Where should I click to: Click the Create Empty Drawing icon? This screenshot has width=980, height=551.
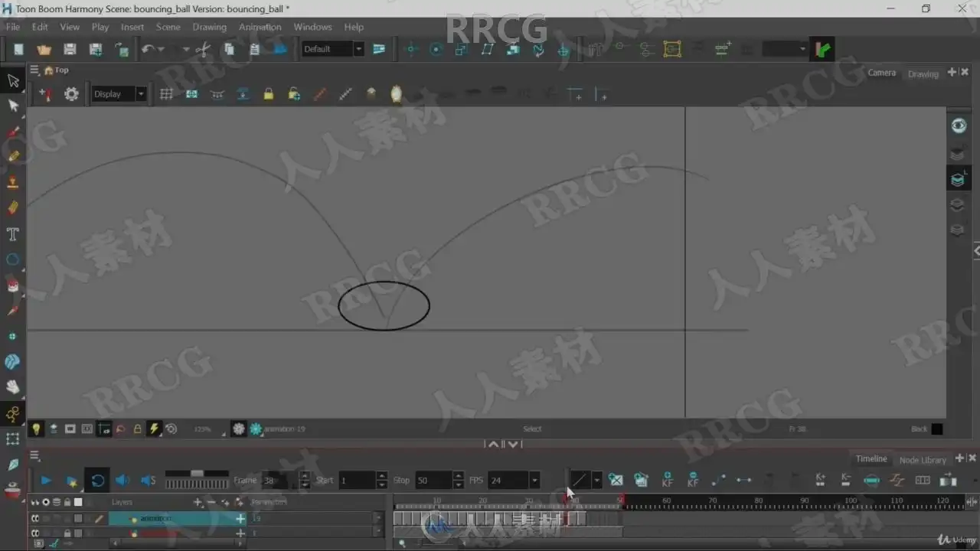pos(616,480)
